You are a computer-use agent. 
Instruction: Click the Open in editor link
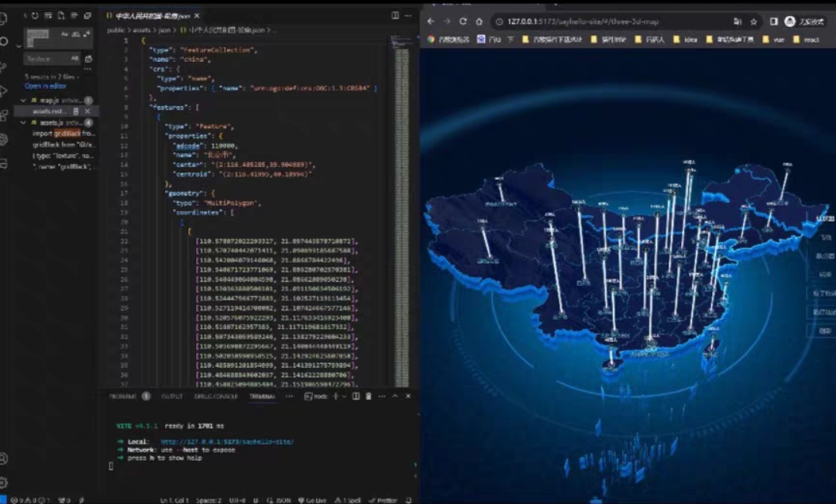click(x=45, y=86)
